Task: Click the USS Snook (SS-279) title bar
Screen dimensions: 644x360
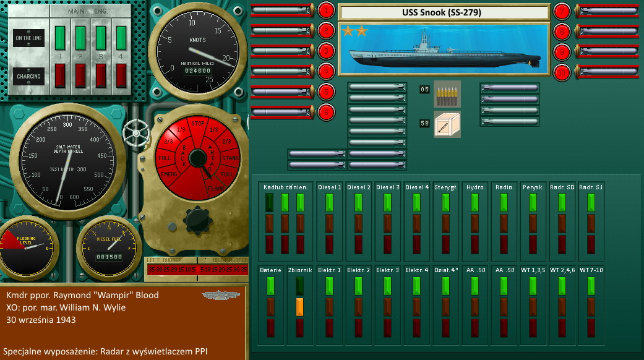Action: point(444,12)
